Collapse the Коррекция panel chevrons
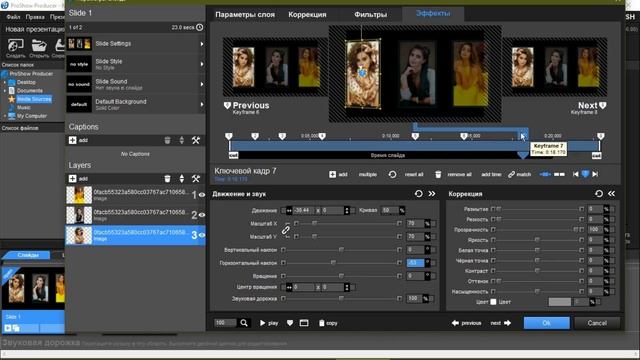This screenshot has width=640, height=360. tap(611, 194)
